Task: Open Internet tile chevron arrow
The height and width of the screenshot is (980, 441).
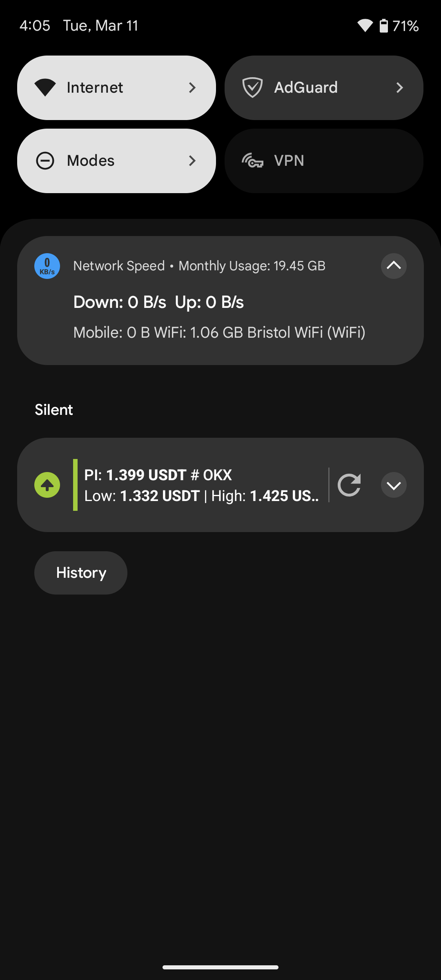Action: (x=192, y=88)
